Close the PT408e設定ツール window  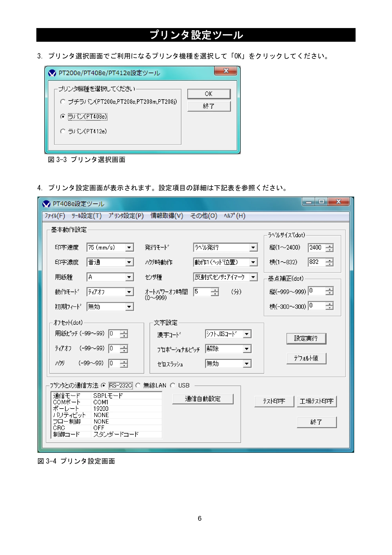pyautogui.click(x=339, y=202)
